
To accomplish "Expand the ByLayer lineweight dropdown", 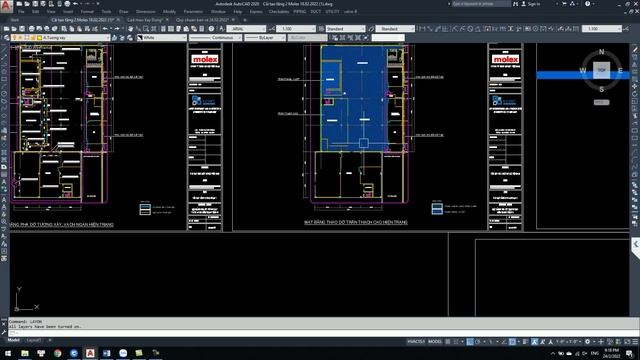I will (x=283, y=38).
